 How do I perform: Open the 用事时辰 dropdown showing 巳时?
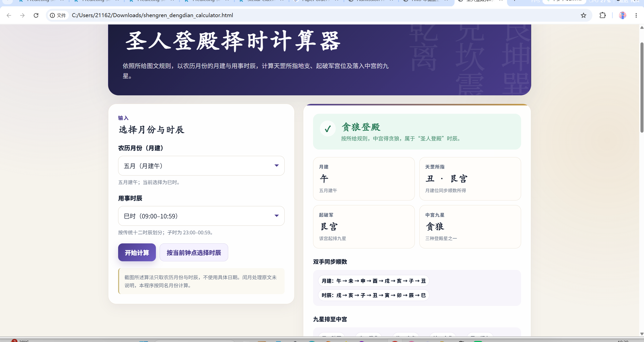(201, 216)
